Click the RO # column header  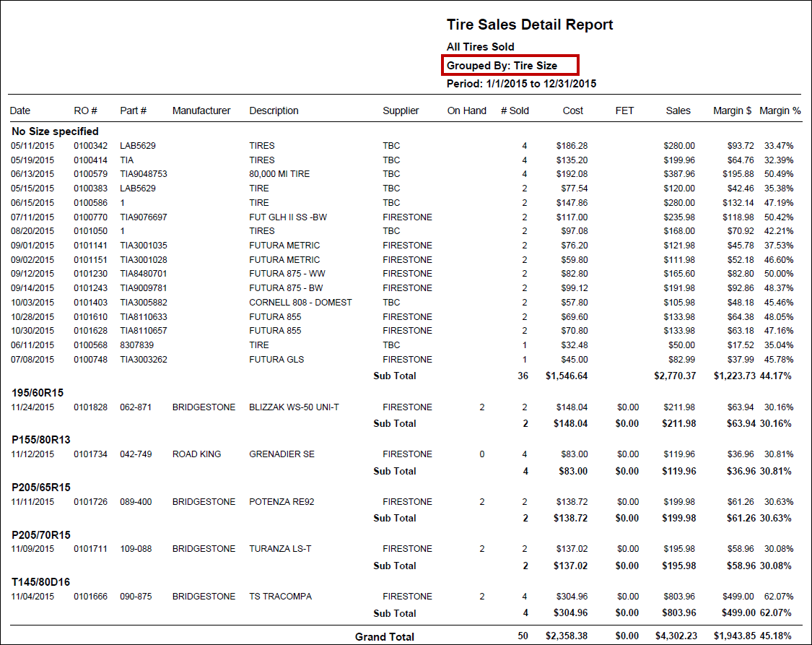(85, 111)
